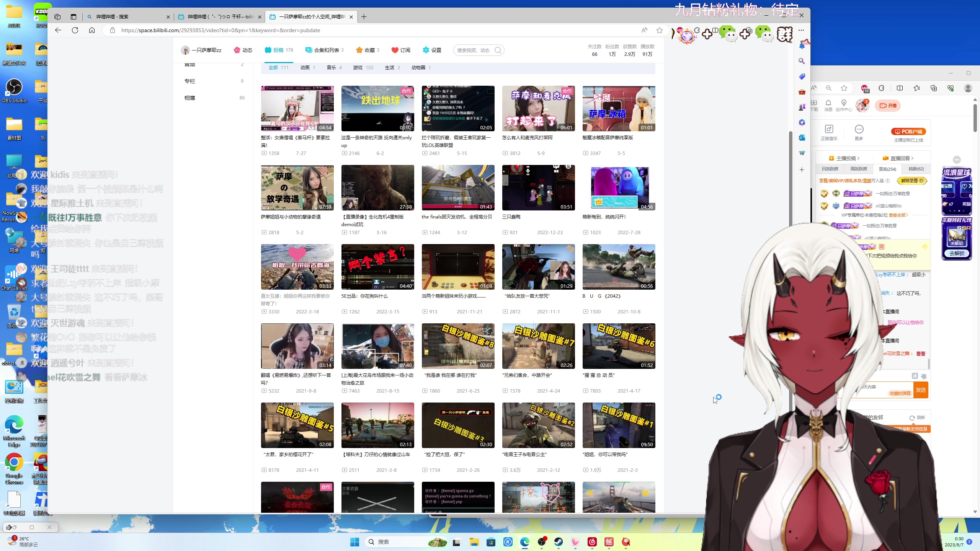The image size is (980, 551).
Task: Open Edge sidebar search icon
Action: [x=802, y=61]
